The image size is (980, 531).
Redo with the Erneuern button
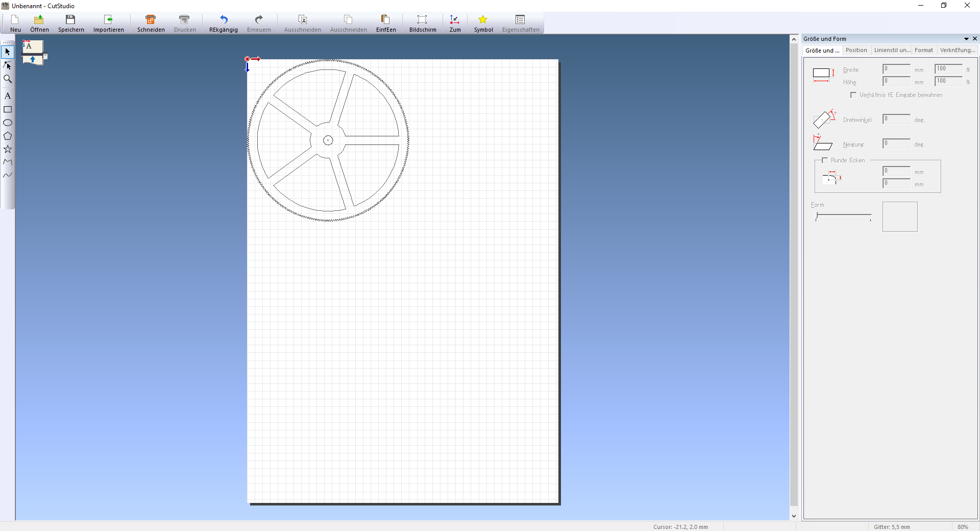pos(259,23)
